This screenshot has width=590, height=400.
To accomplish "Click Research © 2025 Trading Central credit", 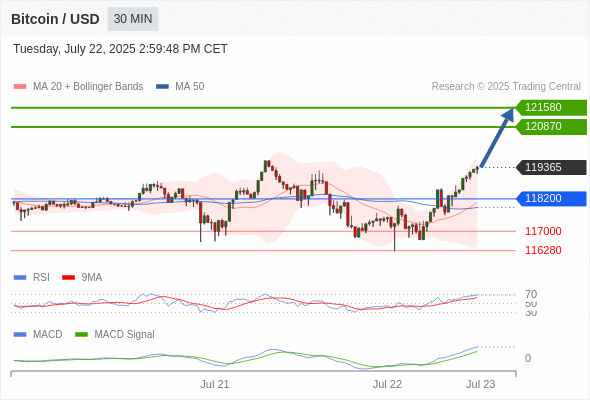I will (506, 87).
